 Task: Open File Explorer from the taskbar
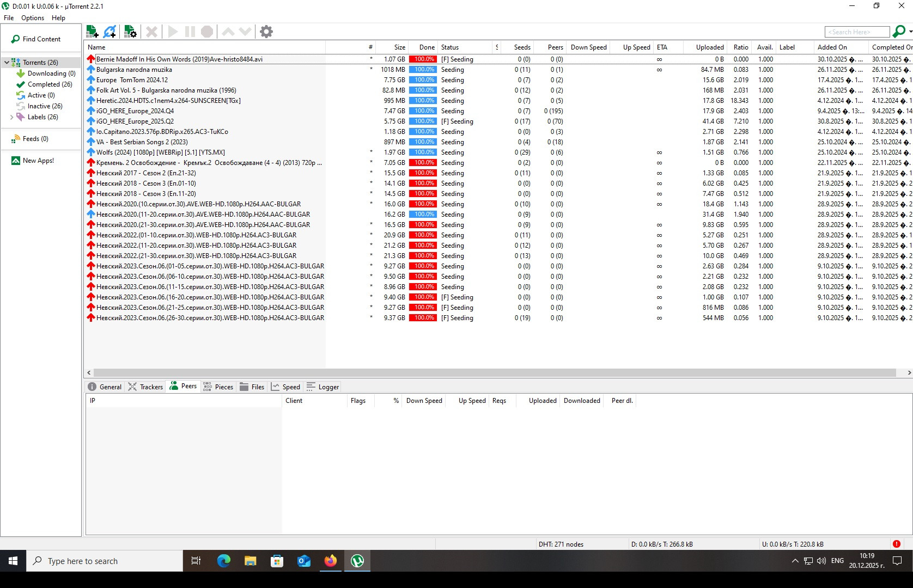click(250, 561)
